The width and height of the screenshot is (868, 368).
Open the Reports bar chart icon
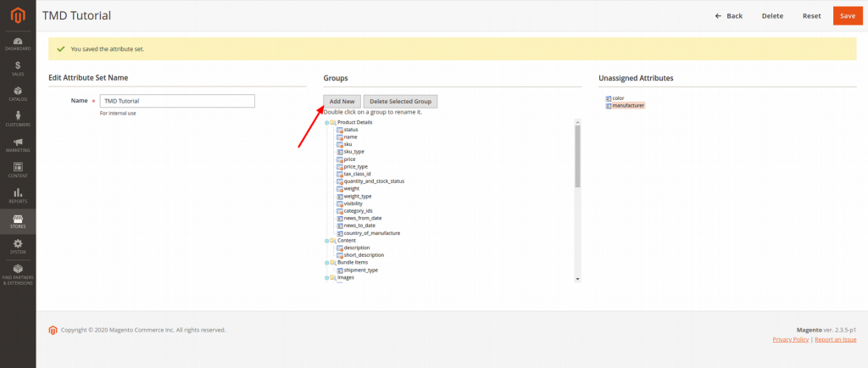18,195
